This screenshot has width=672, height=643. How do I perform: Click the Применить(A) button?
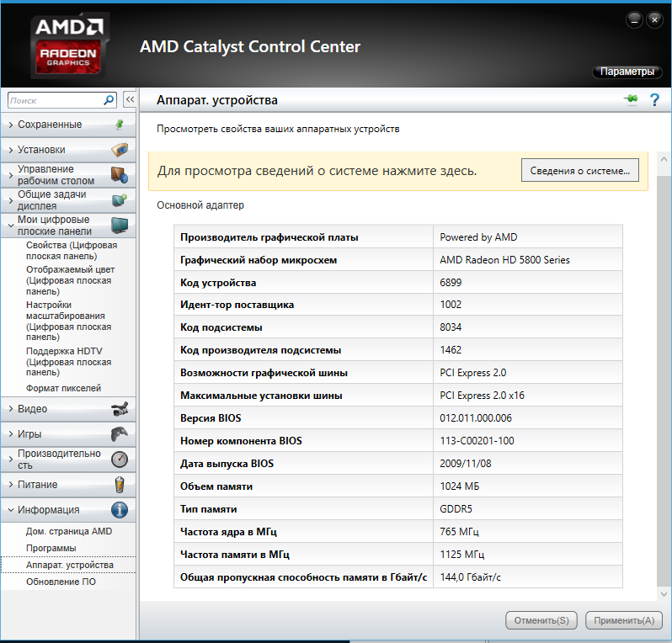click(624, 620)
